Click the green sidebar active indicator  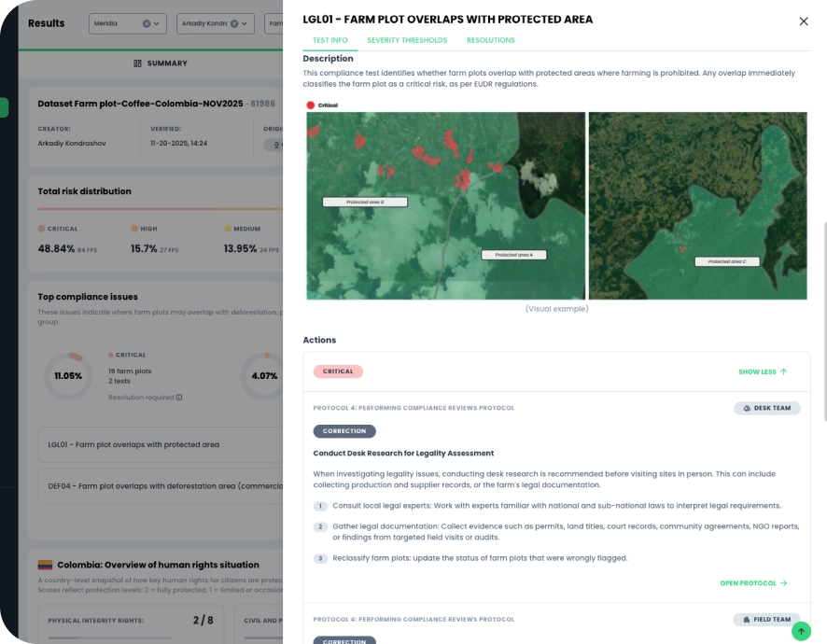click(x=4, y=107)
